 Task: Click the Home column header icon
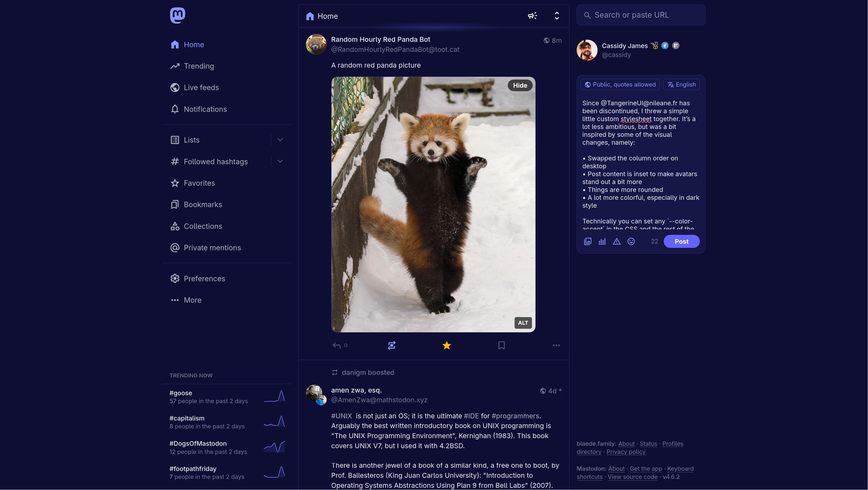(310, 16)
